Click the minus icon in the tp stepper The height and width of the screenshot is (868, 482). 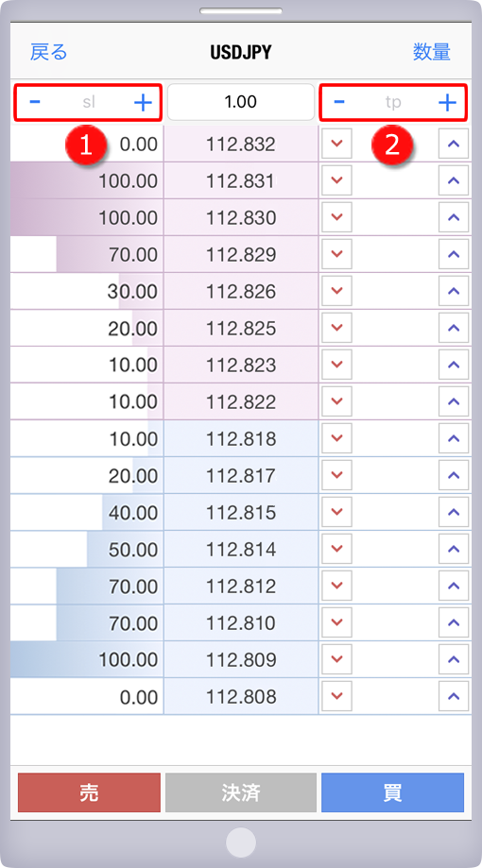[x=339, y=102]
